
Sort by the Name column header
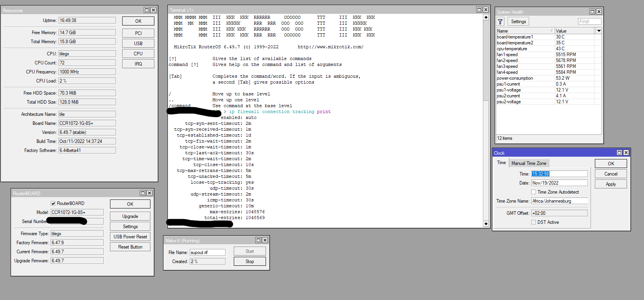pyautogui.click(x=525, y=31)
